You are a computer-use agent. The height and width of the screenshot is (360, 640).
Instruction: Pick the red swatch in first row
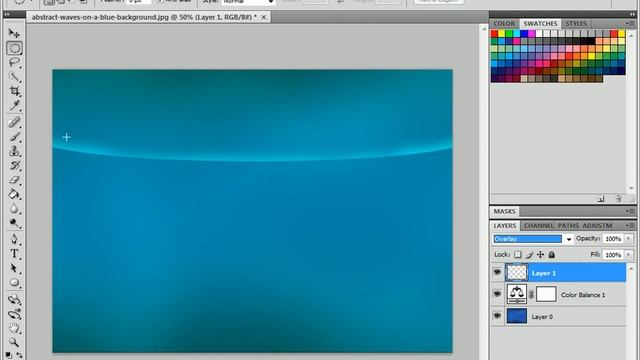pos(494,34)
